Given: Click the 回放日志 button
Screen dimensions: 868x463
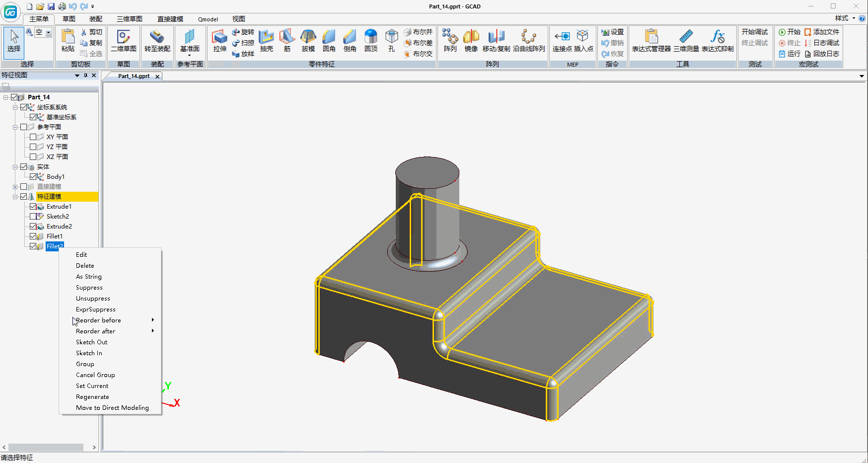Looking at the screenshot, I should tap(822, 54).
